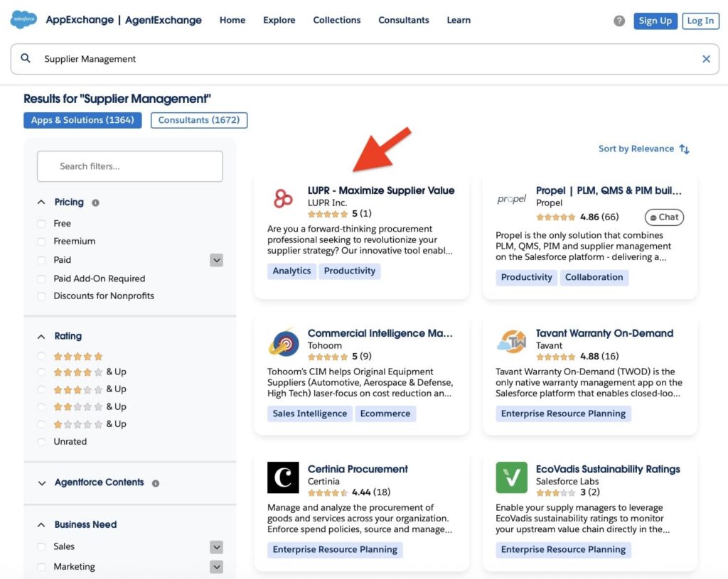The image size is (728, 579).
Task: Click the Salesforce cloud logo
Action: pyautogui.click(x=22, y=20)
